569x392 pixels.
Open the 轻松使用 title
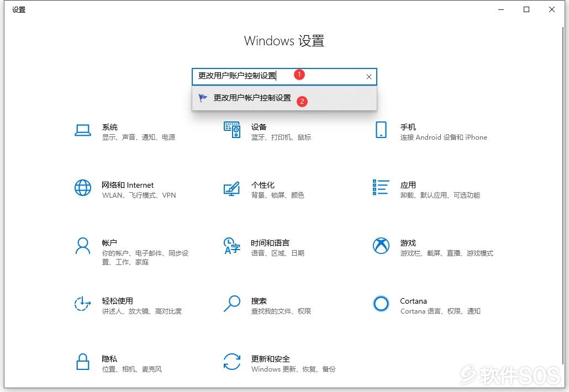pyautogui.click(x=118, y=301)
